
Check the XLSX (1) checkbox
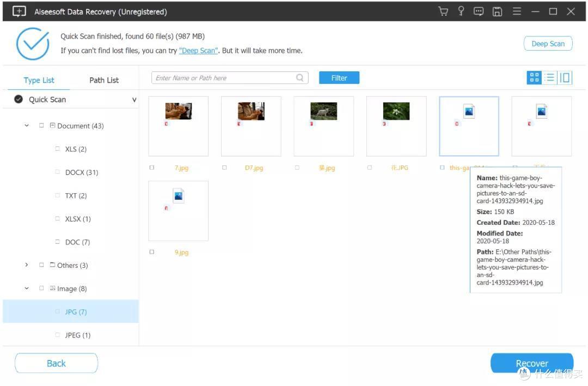pos(57,218)
